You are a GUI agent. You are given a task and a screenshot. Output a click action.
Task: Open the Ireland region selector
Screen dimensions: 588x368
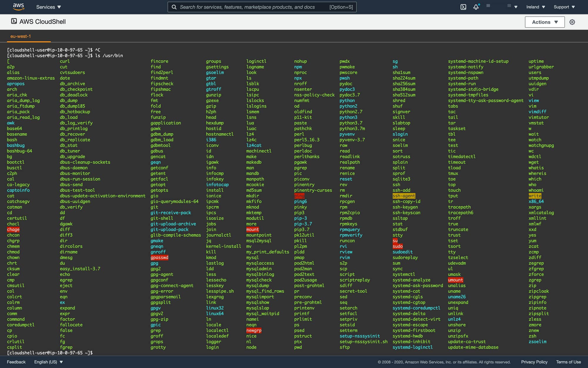(x=536, y=7)
